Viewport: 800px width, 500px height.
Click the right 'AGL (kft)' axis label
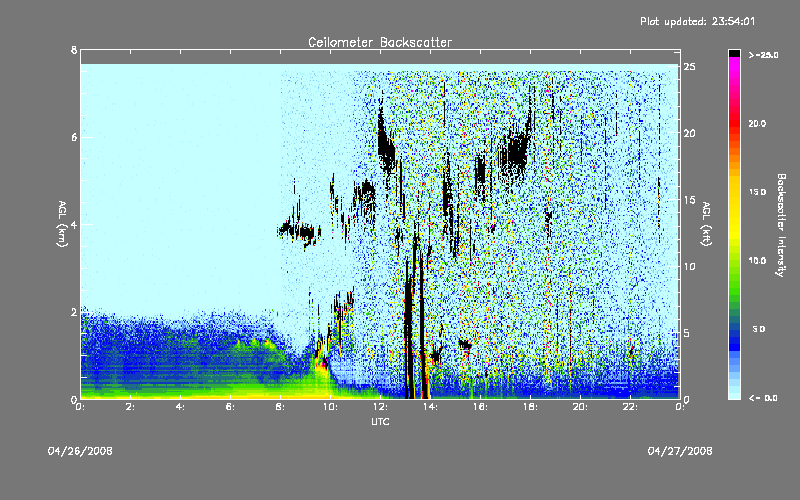(x=707, y=224)
